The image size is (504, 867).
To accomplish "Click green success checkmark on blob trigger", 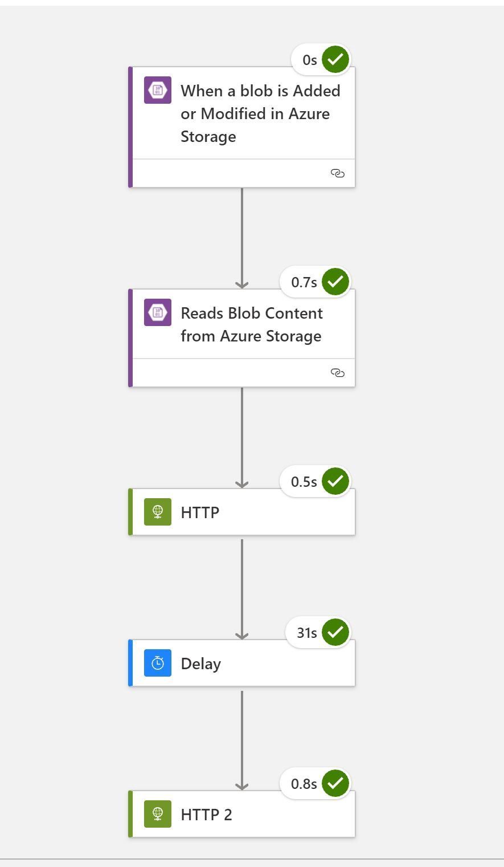I will pos(335,59).
